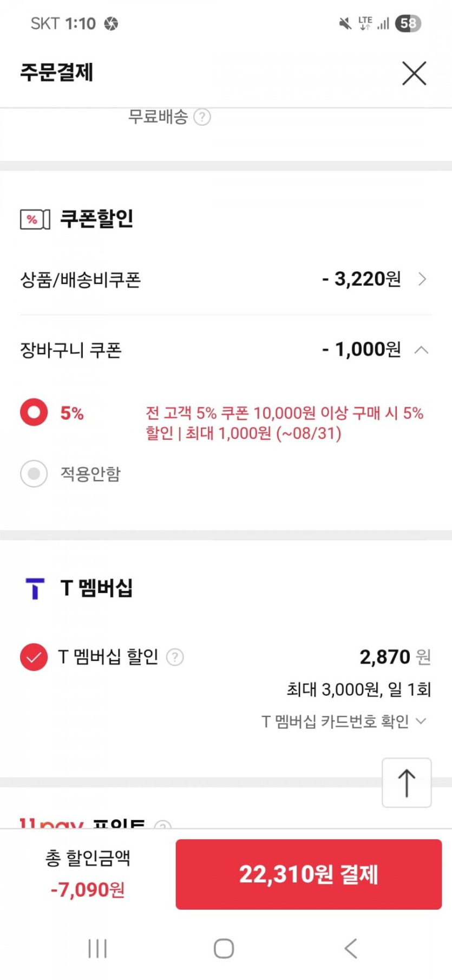Expand T 멤버십 카드번호 확인 dropdown
The height and width of the screenshot is (980, 452).
pos(421,721)
